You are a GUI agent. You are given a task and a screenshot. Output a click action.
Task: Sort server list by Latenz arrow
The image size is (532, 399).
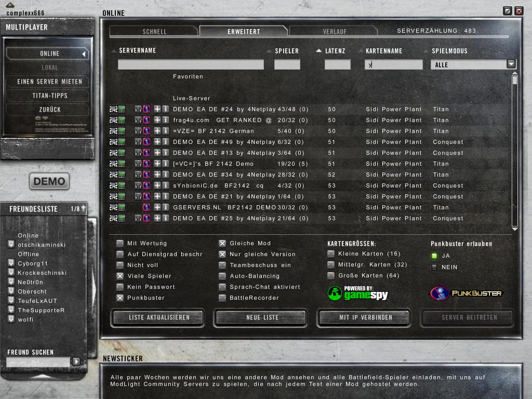(x=318, y=51)
